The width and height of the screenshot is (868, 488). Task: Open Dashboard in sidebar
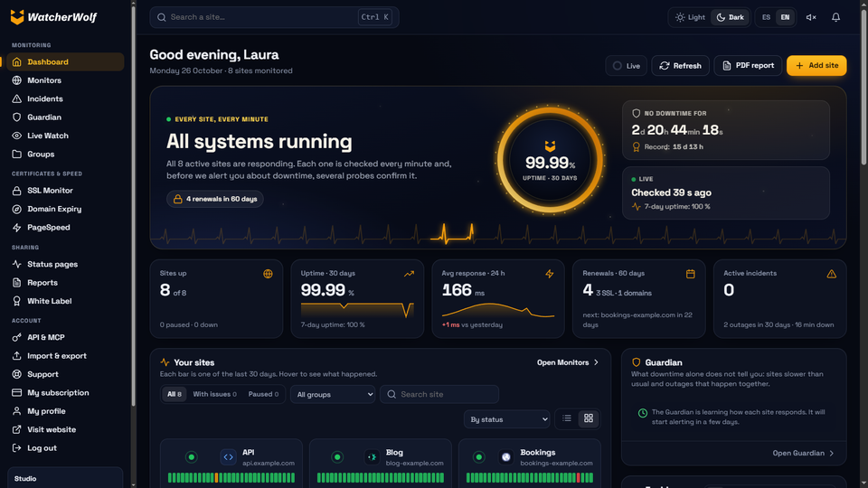tap(65, 62)
